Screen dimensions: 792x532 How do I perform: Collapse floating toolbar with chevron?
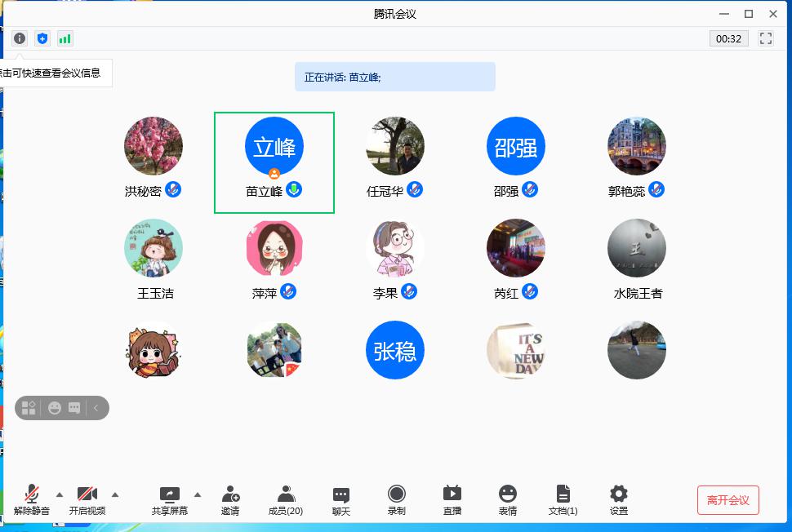tap(98, 408)
